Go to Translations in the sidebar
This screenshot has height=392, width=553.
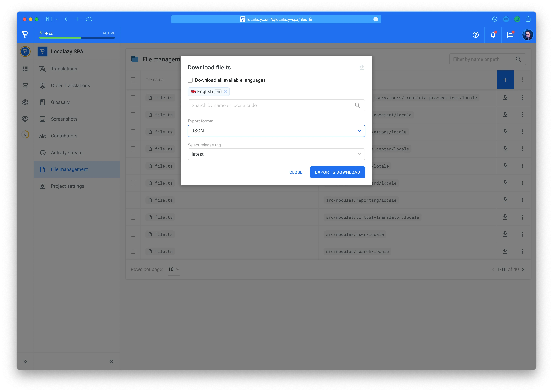[64, 69]
